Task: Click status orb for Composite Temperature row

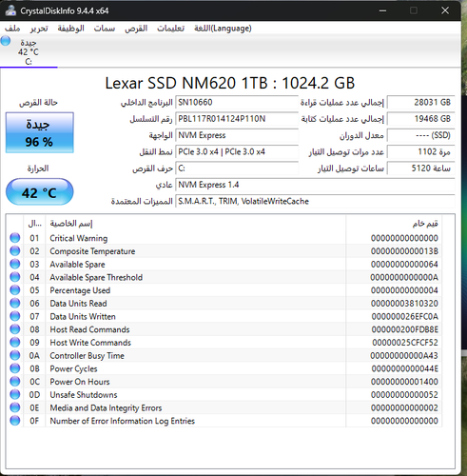Action: point(15,250)
